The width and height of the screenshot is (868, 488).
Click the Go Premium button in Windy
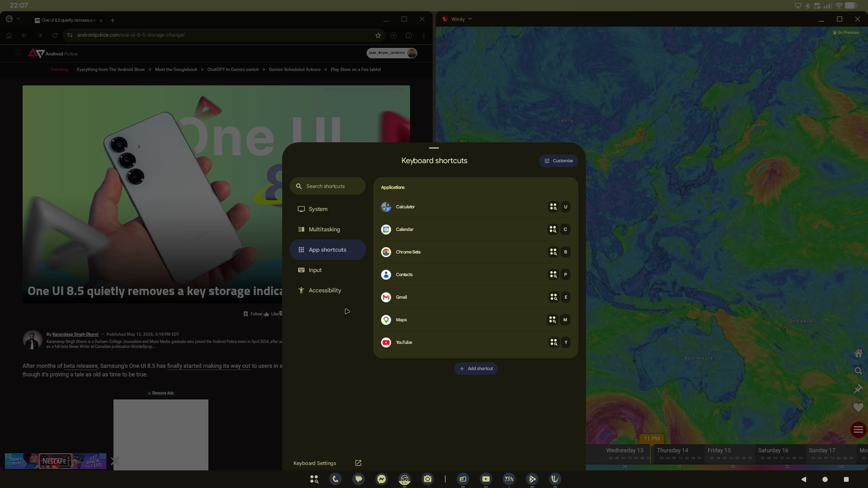(846, 33)
